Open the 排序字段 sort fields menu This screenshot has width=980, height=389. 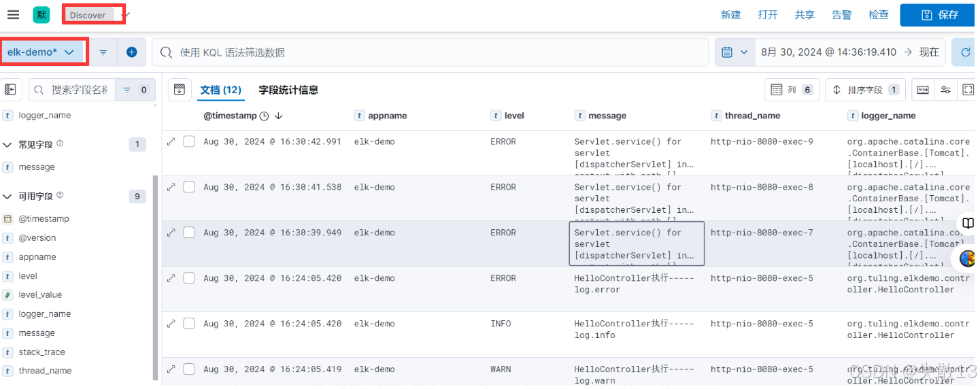point(866,90)
